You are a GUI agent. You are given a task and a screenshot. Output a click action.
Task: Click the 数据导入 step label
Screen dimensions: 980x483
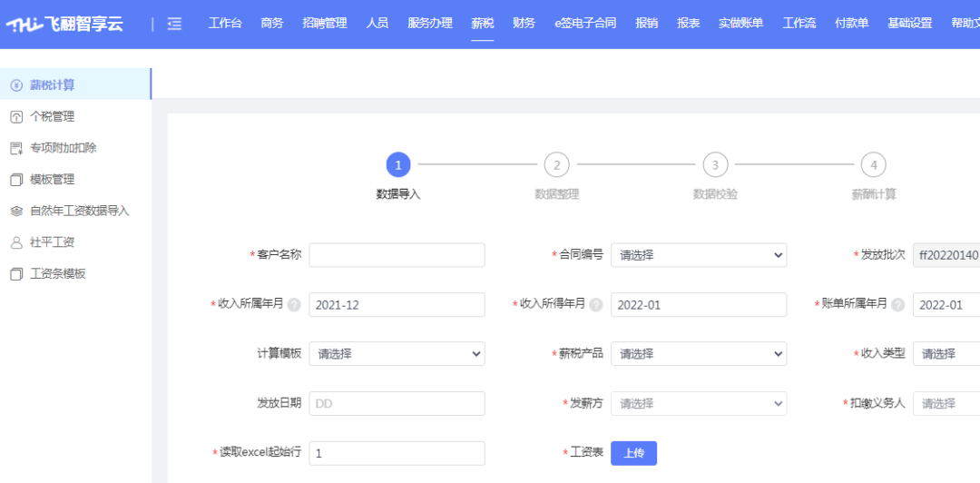398,194
